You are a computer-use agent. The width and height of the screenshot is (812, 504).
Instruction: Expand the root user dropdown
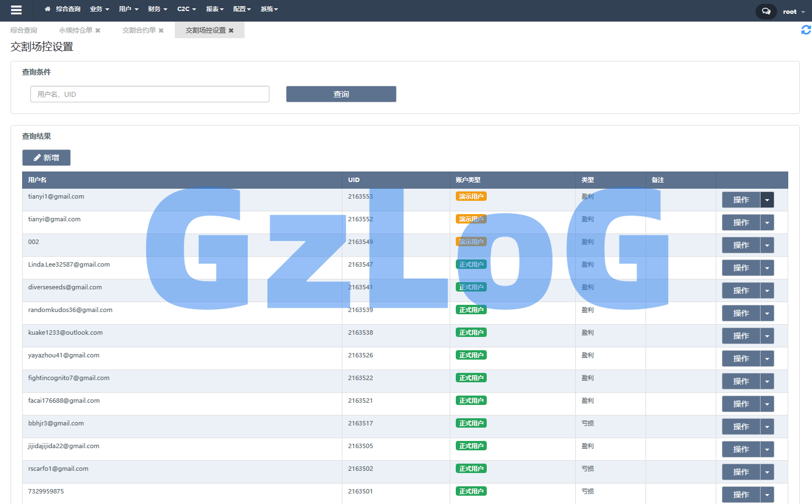coord(794,12)
